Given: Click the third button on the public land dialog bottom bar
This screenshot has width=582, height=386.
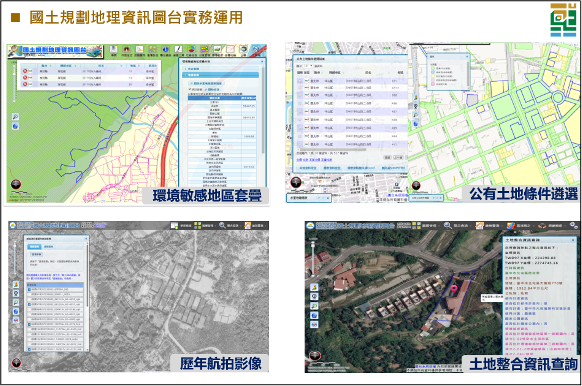Looking at the screenshot, I should [x=361, y=168].
